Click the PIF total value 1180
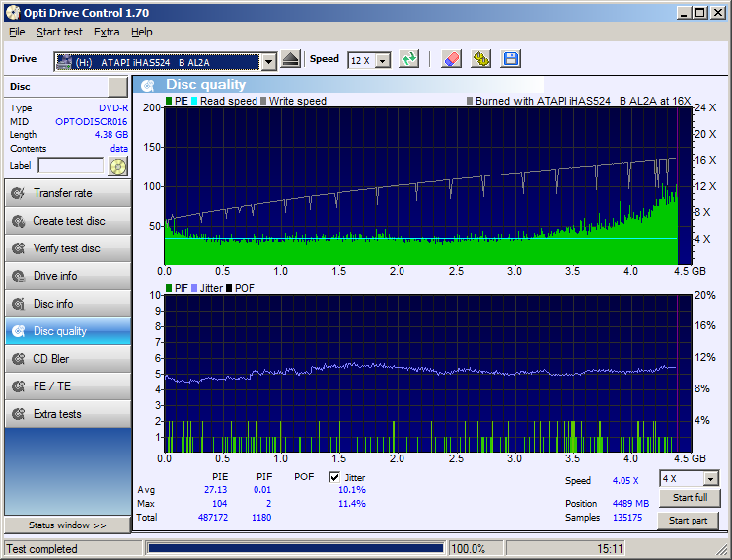The image size is (732, 560). (x=261, y=517)
